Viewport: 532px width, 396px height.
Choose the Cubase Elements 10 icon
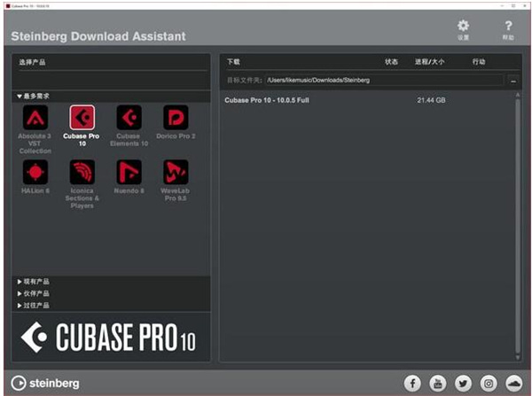tap(129, 118)
